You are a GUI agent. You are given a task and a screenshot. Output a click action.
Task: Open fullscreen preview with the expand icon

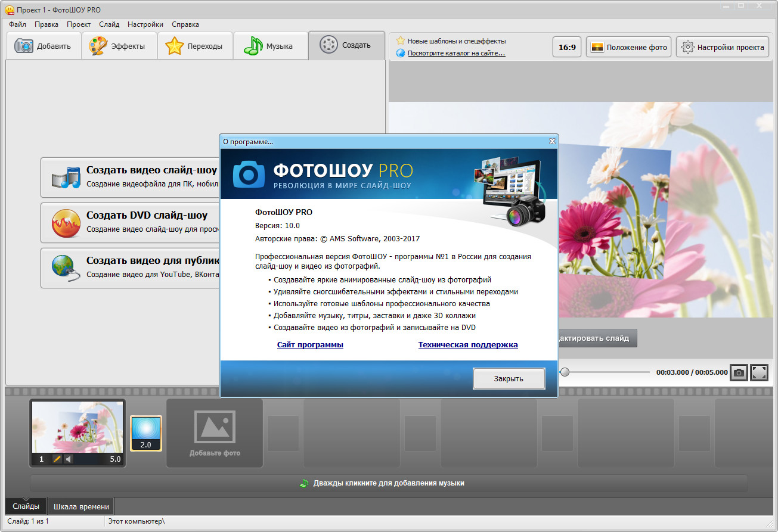point(759,372)
